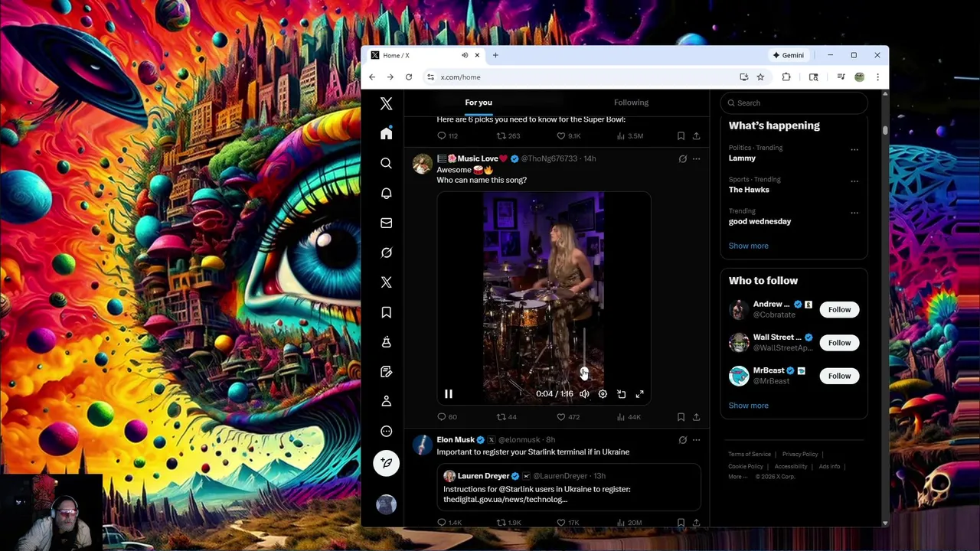Open Profile person icon in sidebar

tap(386, 401)
